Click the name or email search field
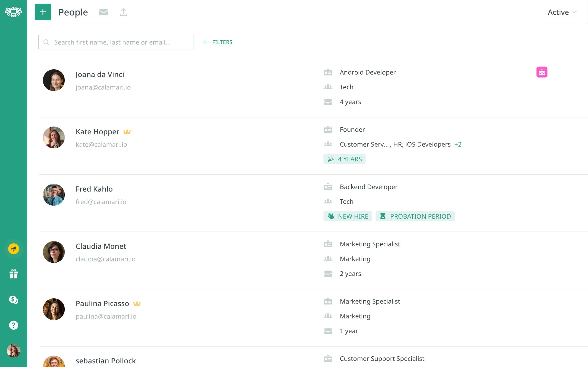The image size is (588, 367). click(x=116, y=42)
